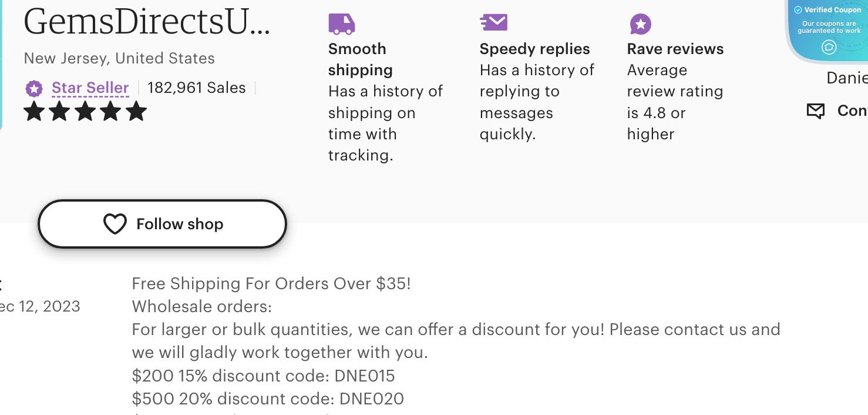
Task: Click the Smooth shipping truck icon
Action: [341, 24]
